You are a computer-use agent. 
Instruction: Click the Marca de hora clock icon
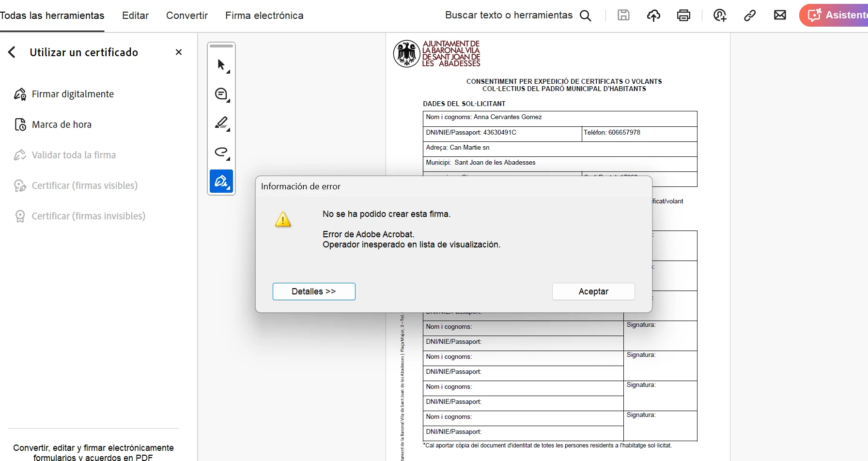coord(20,125)
